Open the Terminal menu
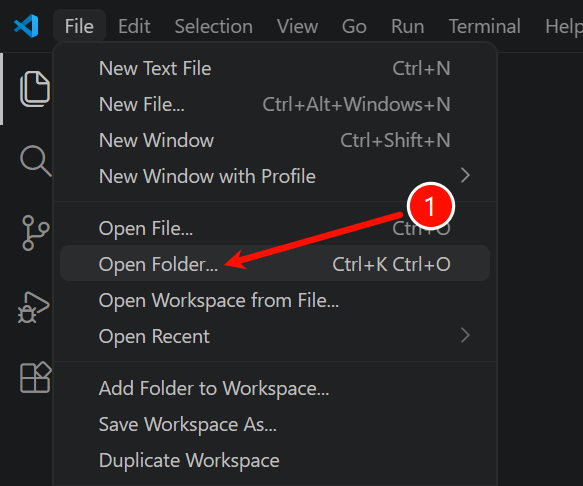 485,26
